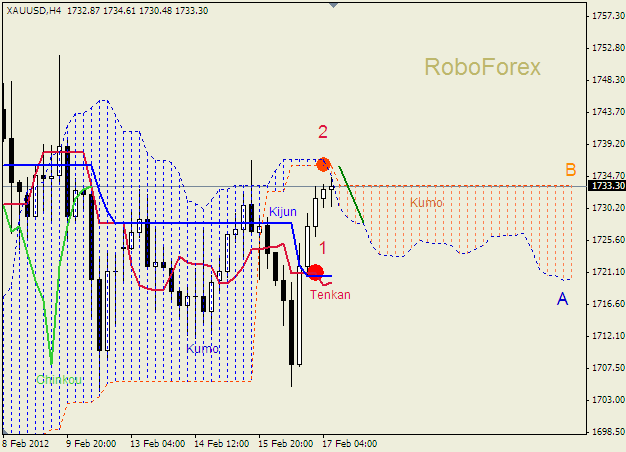Click the 17 Feb 04:00 time label
626x452 pixels.
(349, 444)
